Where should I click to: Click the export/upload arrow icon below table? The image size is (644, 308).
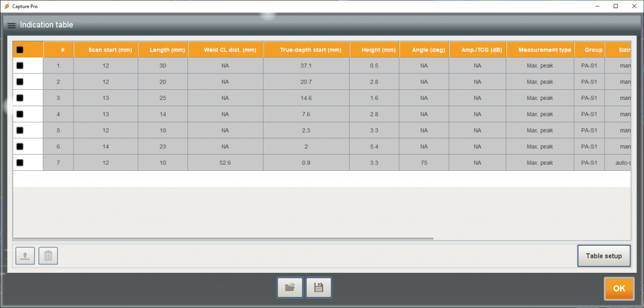(x=25, y=256)
